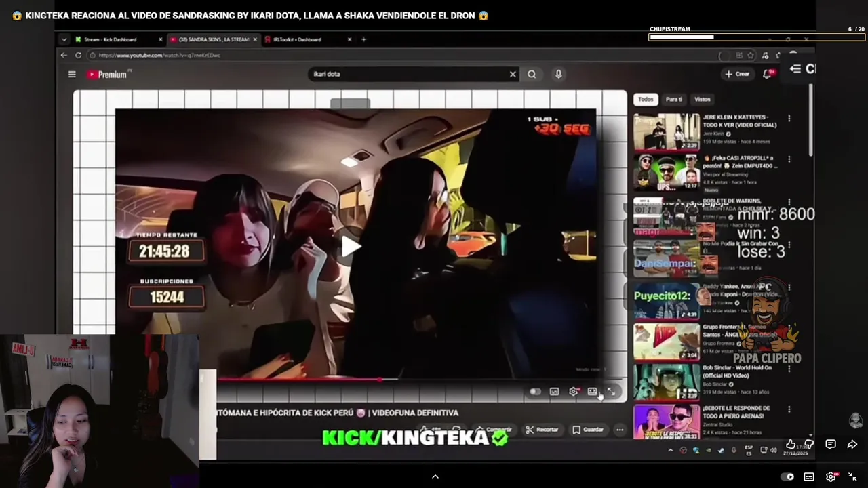
Task: Open the more actions ellipsis beside Guardar
Action: 620,430
